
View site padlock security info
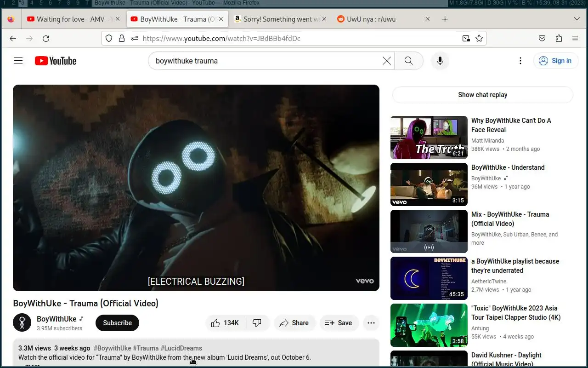tap(122, 39)
